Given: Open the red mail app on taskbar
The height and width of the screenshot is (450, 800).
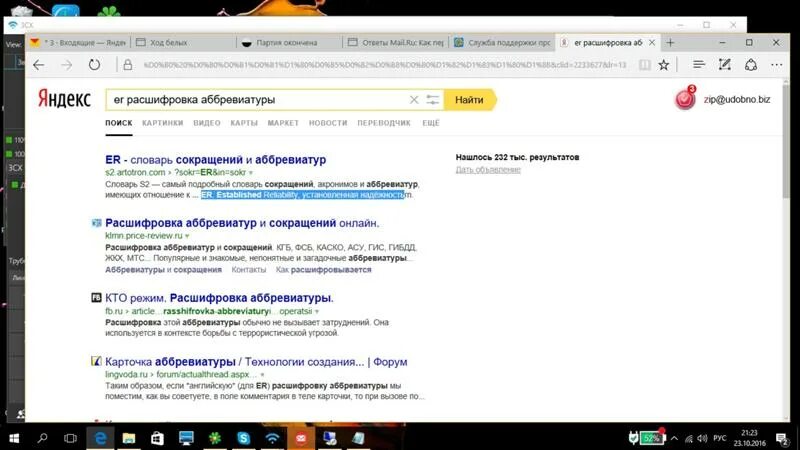Looking at the screenshot, I should pyautogui.click(x=301, y=438).
